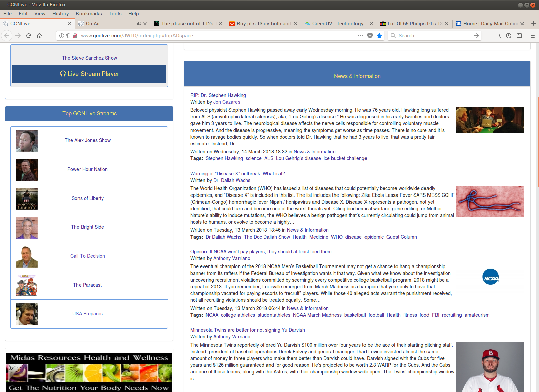Open the Help menu
Viewport: 539px width, 392px height.
pyautogui.click(x=133, y=14)
